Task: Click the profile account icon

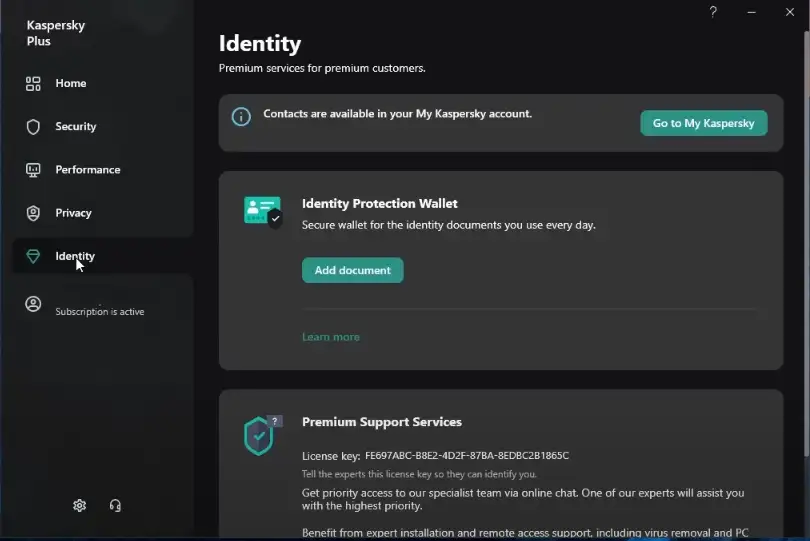Action: coord(33,305)
